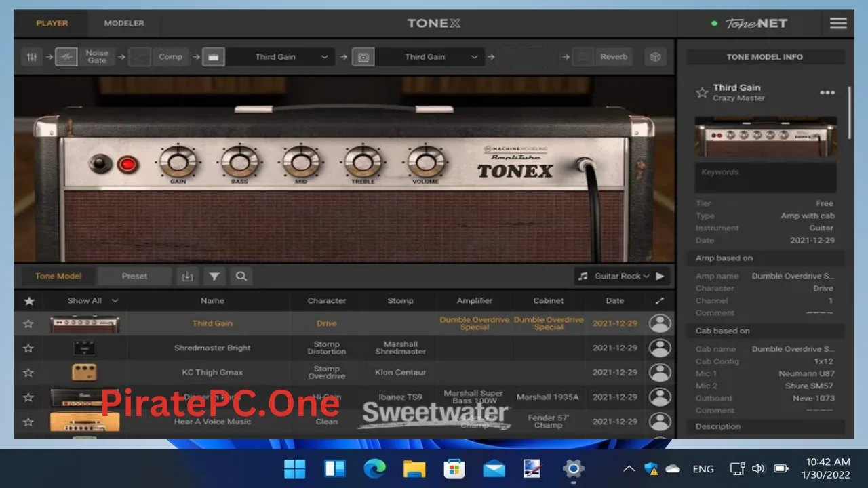Open the amp Third Gain dropdown
868x488 pixels.
pos(281,57)
